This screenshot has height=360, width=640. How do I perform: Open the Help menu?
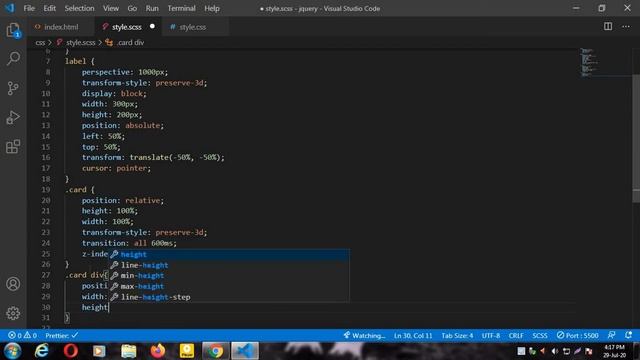tap(212, 8)
